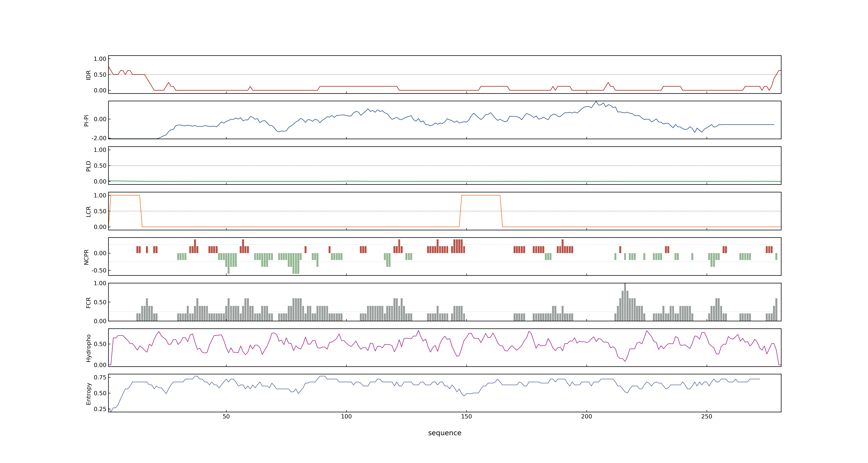Click the Pi-Pi curve peak near position 204
Image resolution: width=868 pixels, height=463 pixels.
tap(596, 102)
